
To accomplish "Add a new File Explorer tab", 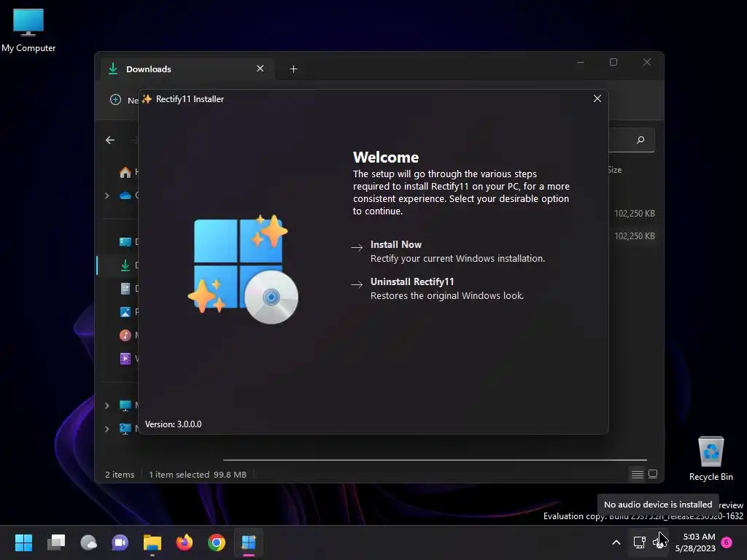I will click(x=293, y=69).
